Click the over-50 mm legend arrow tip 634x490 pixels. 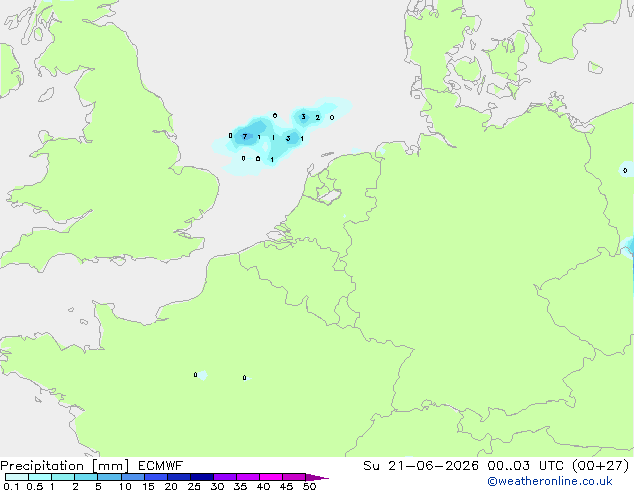[x=317, y=478]
